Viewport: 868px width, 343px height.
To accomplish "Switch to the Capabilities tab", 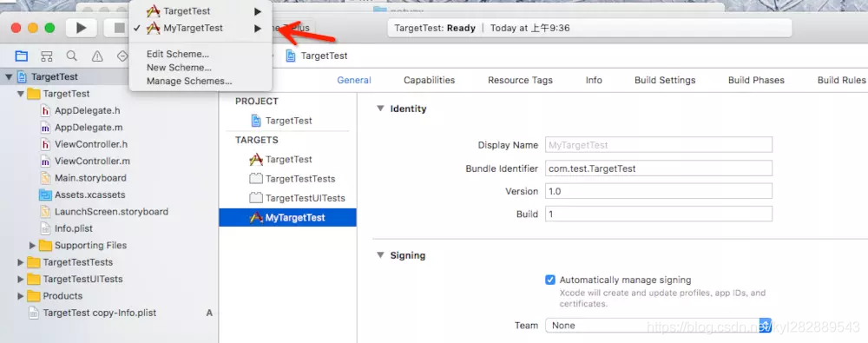I will pos(429,80).
